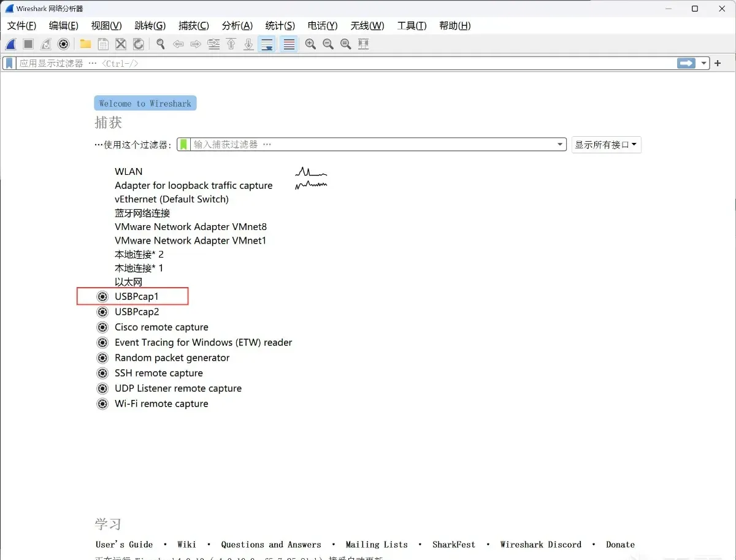Viewport: 736px width, 560px height.
Task: Apply display filter with the blue arrow button
Action: (x=686, y=63)
